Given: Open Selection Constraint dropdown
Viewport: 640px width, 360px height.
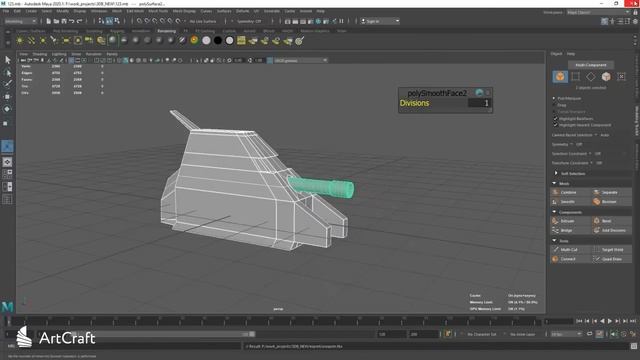Looking at the screenshot, I should [590, 153].
